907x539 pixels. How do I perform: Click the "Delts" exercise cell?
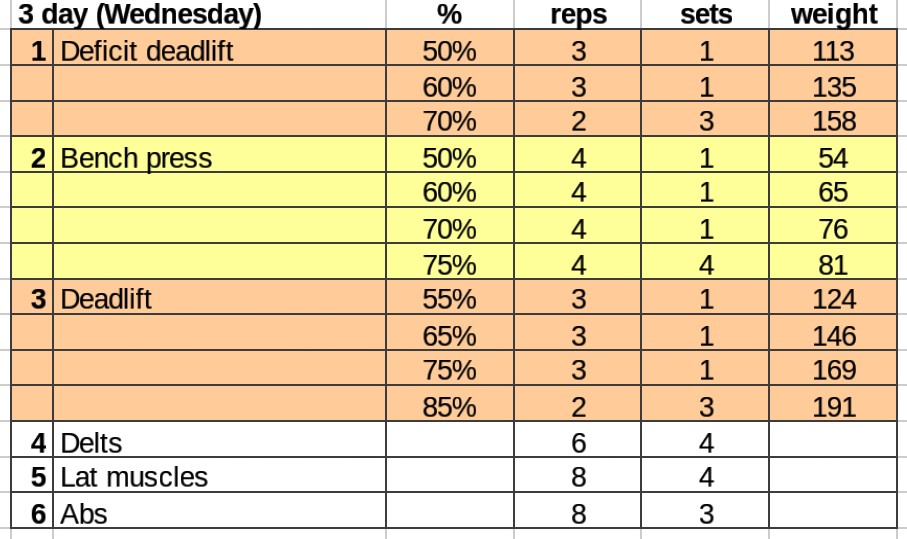pos(92,442)
